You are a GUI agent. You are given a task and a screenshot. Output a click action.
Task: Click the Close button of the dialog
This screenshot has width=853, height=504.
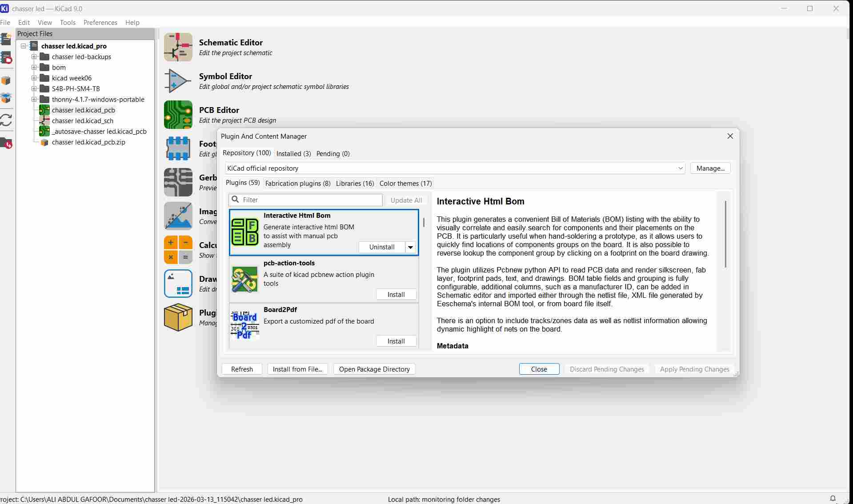click(x=539, y=369)
